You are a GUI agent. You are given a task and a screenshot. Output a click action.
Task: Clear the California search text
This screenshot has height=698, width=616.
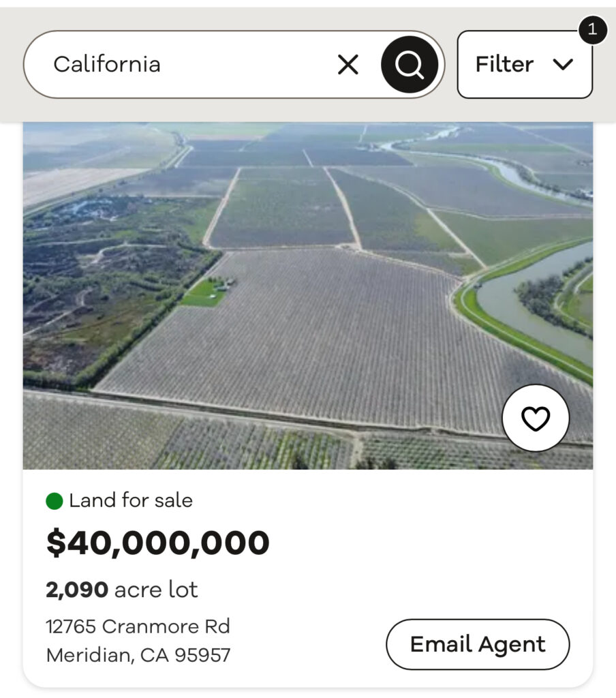(348, 65)
